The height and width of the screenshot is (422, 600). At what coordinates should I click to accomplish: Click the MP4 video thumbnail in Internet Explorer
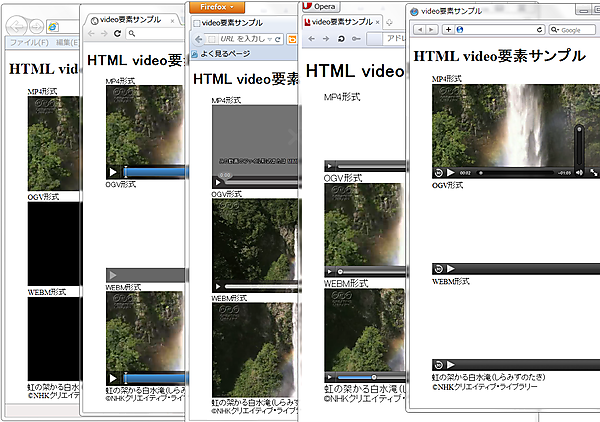54,143
